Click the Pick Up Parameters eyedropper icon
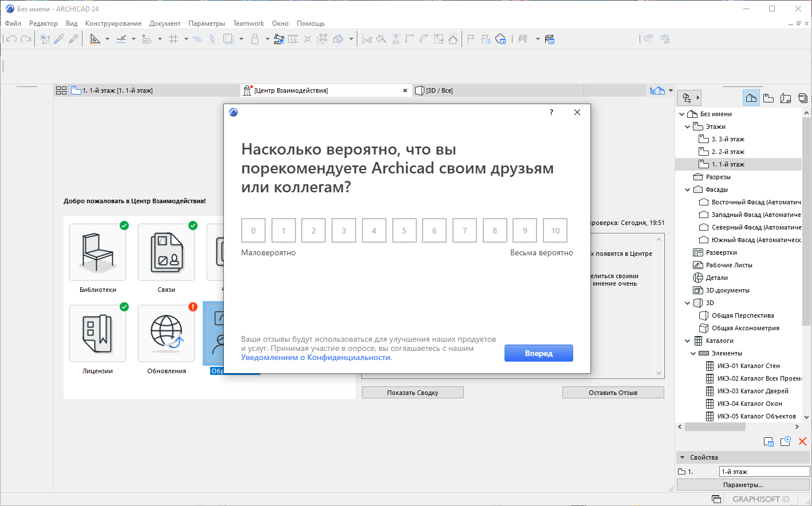The image size is (812, 506). pyautogui.click(x=59, y=39)
